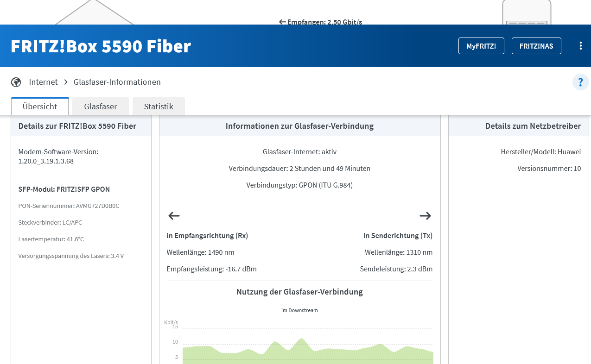Click the in Senderichtung (Tx) label

pos(398,235)
